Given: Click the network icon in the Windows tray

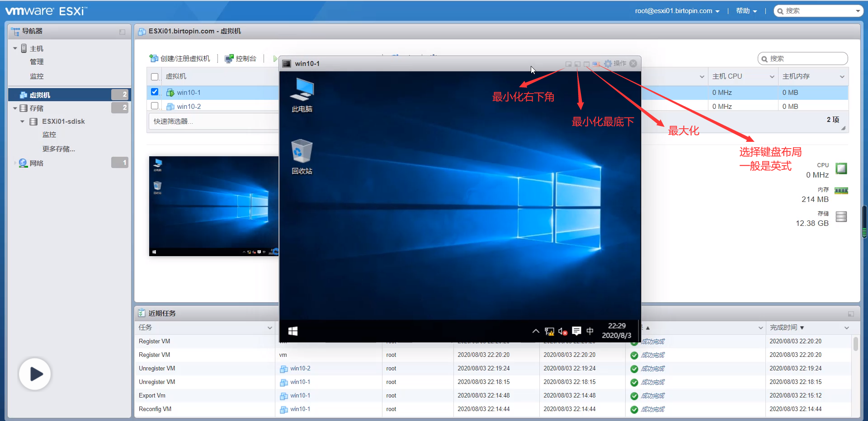Looking at the screenshot, I should point(549,332).
